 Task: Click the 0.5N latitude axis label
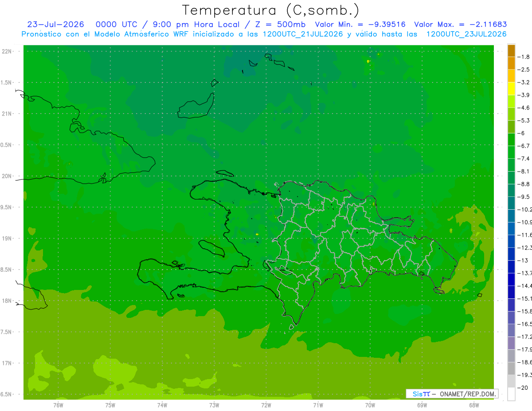pyautogui.click(x=6, y=145)
